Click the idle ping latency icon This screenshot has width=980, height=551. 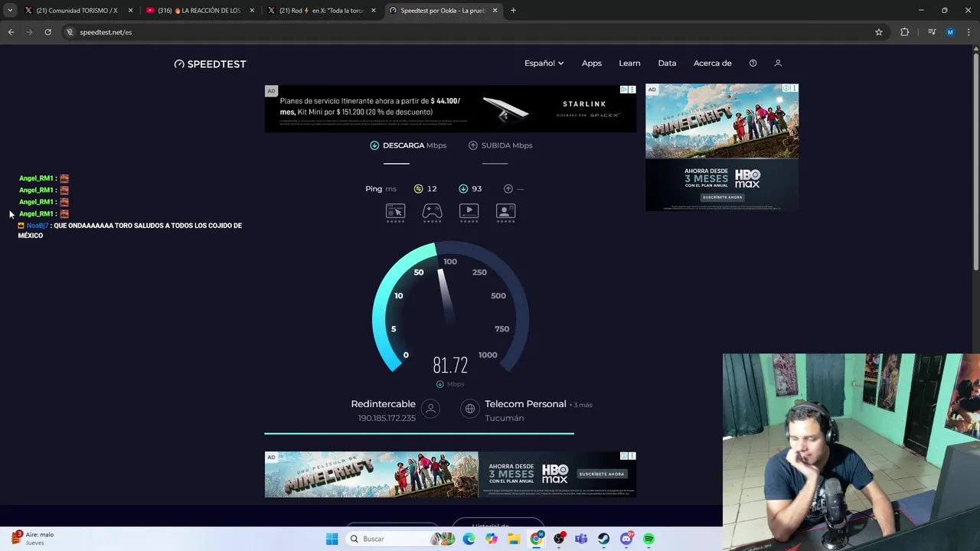[x=418, y=189]
